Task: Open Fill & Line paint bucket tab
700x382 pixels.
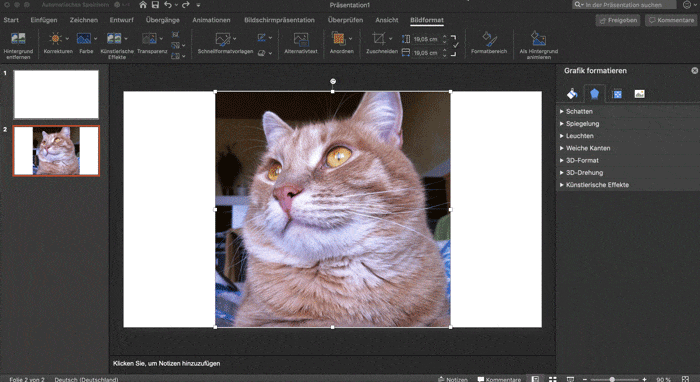Action: point(572,94)
